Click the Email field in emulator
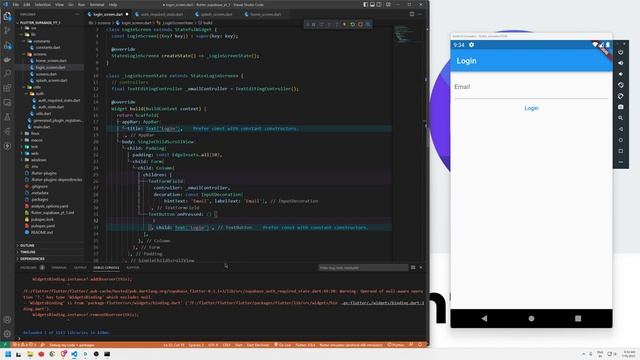 point(531,87)
